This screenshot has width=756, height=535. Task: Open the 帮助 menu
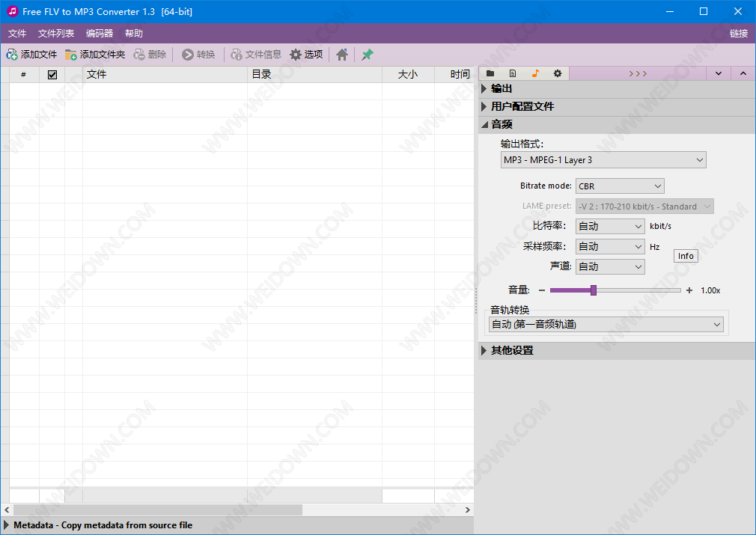133,33
